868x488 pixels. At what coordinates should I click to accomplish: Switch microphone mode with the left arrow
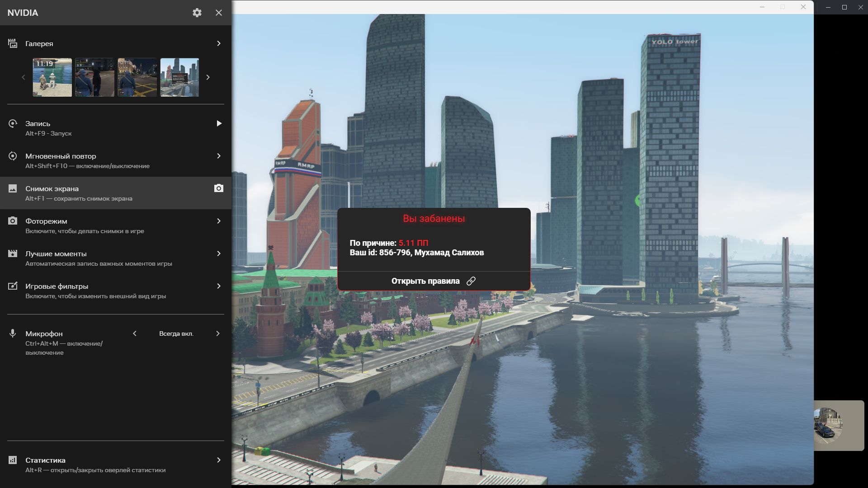click(135, 333)
